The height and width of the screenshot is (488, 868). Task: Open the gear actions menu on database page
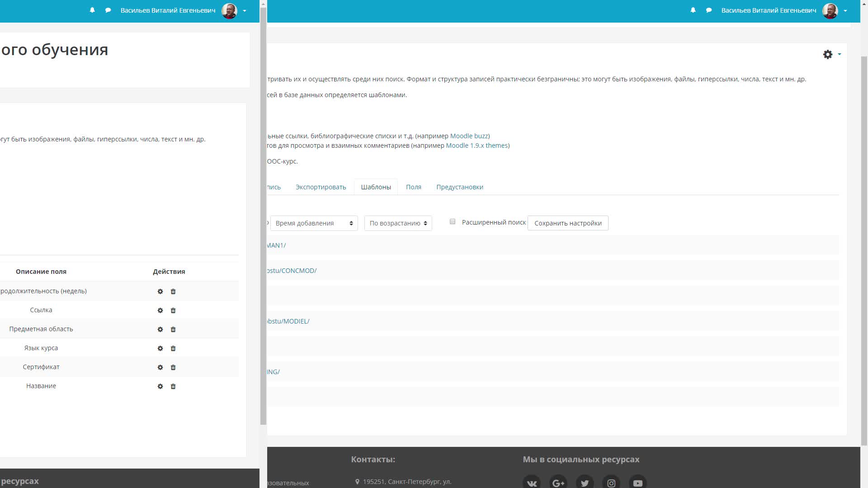coord(828,55)
